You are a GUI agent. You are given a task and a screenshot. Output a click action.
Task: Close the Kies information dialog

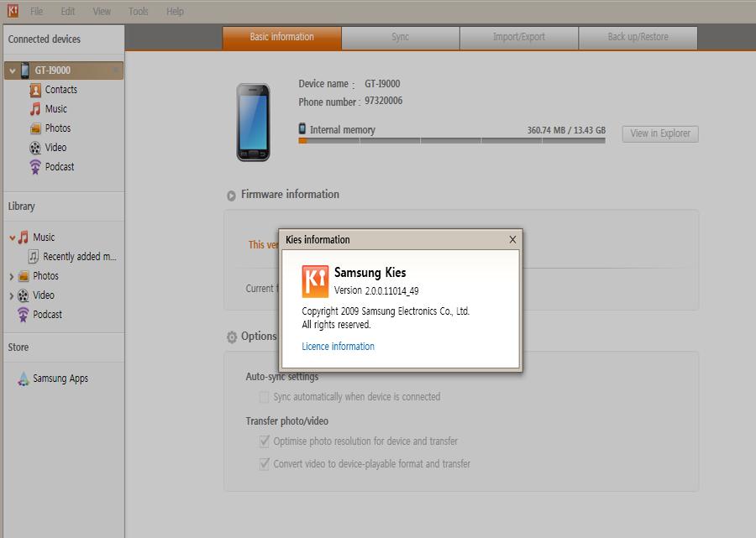coord(512,240)
